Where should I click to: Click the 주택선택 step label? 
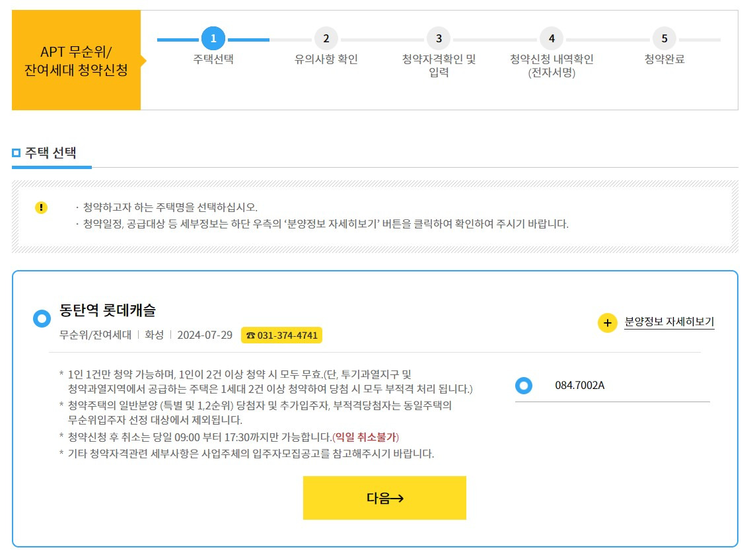click(213, 59)
